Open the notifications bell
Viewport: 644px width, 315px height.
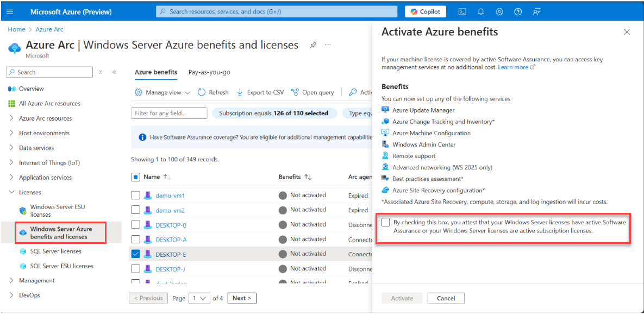tap(481, 11)
